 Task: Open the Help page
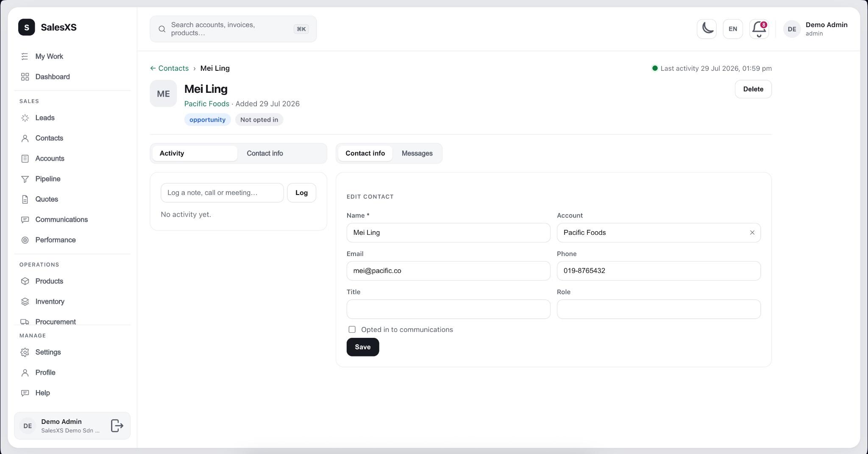pyautogui.click(x=72, y=393)
